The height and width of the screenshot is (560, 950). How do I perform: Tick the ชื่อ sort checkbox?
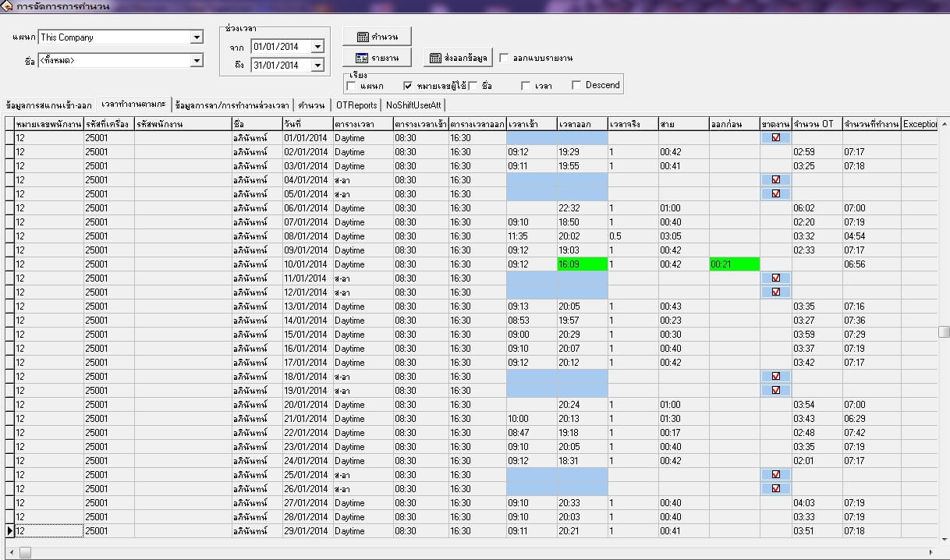[x=473, y=86]
